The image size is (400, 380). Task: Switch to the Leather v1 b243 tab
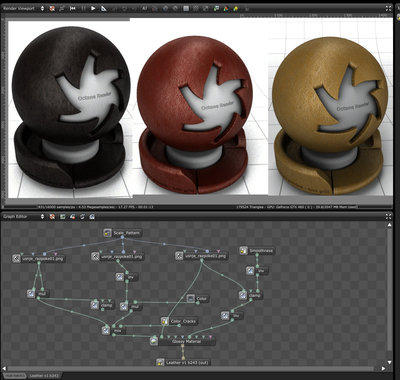pos(45,376)
